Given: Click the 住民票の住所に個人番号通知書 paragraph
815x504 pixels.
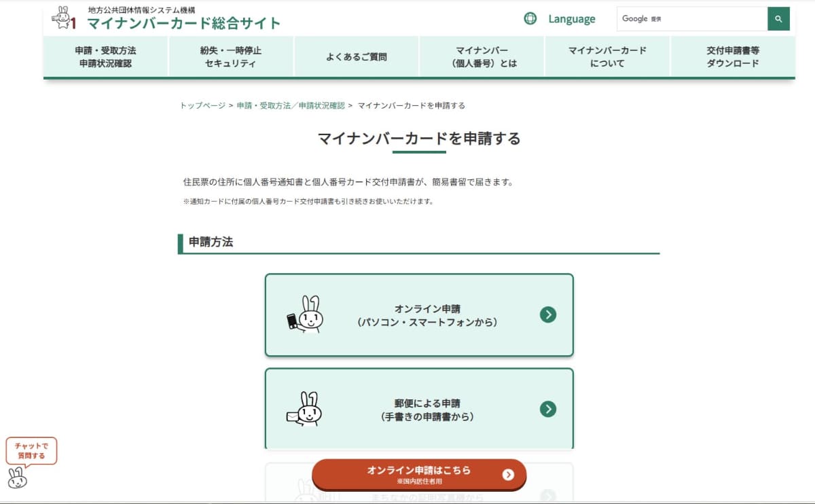Looking at the screenshot, I should 349,182.
